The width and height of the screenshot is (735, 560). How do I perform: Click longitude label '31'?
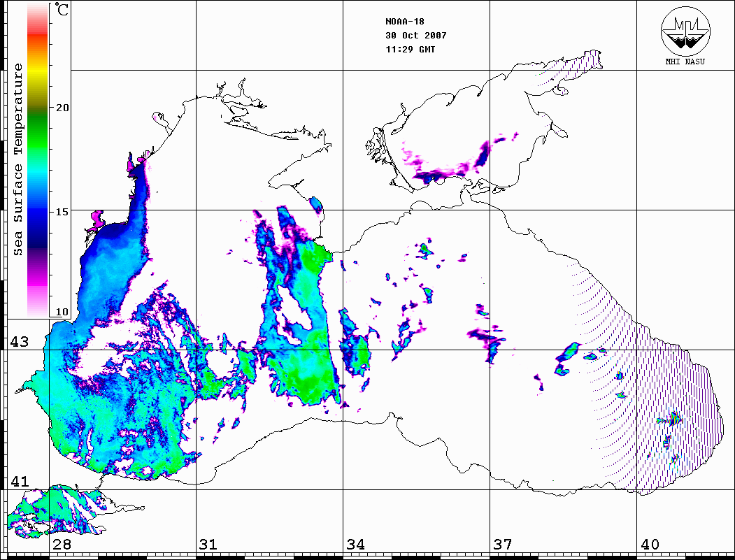coord(208,545)
